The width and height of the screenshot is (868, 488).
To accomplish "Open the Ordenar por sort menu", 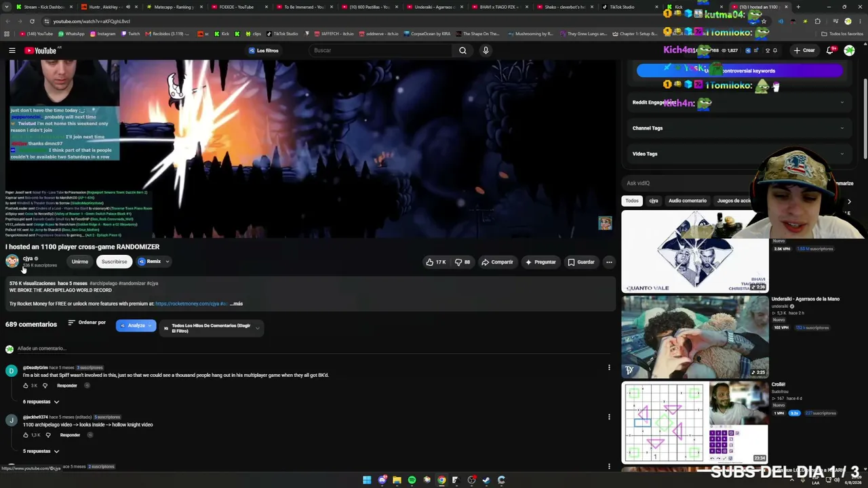I will pos(87,323).
